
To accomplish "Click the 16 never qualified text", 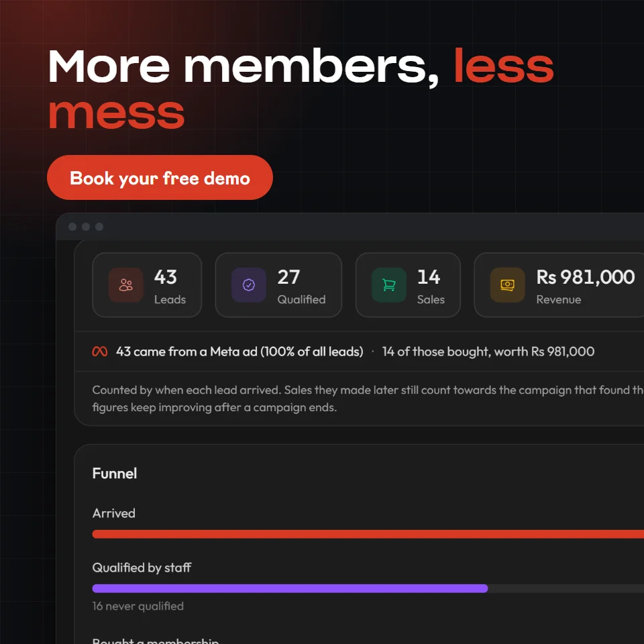I will (x=138, y=606).
